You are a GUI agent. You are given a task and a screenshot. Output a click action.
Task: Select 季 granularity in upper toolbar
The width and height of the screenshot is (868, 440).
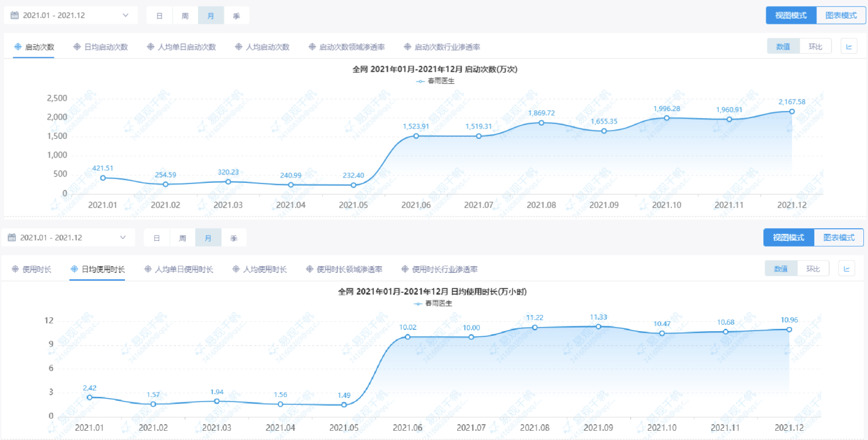(237, 16)
